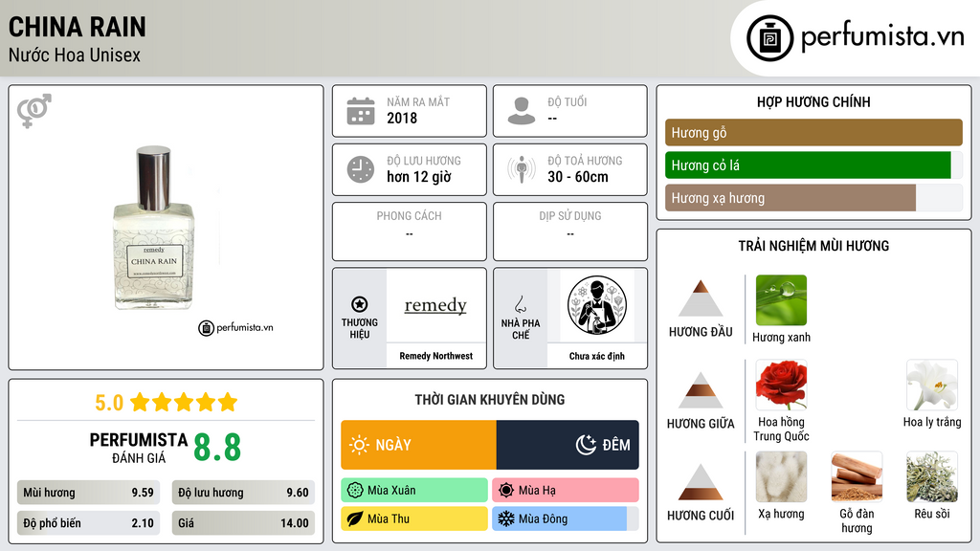980x551 pixels.
Task: Open the Rêu sồi oakmoss thumbnail
Action: tap(932, 477)
